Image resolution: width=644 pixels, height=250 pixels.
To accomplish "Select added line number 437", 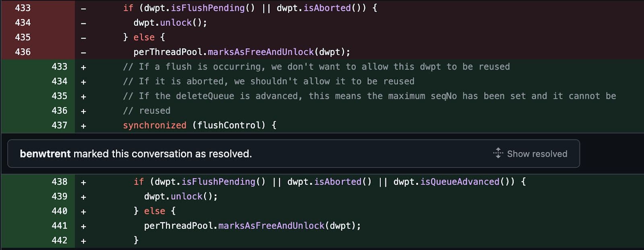I will (59, 125).
